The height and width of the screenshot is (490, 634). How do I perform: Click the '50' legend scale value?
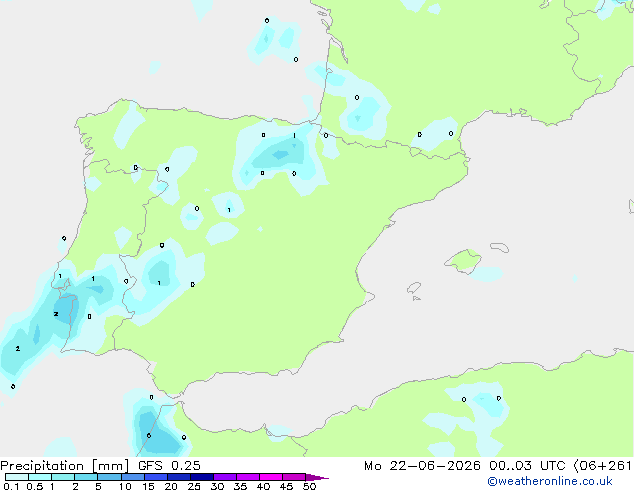(309, 486)
